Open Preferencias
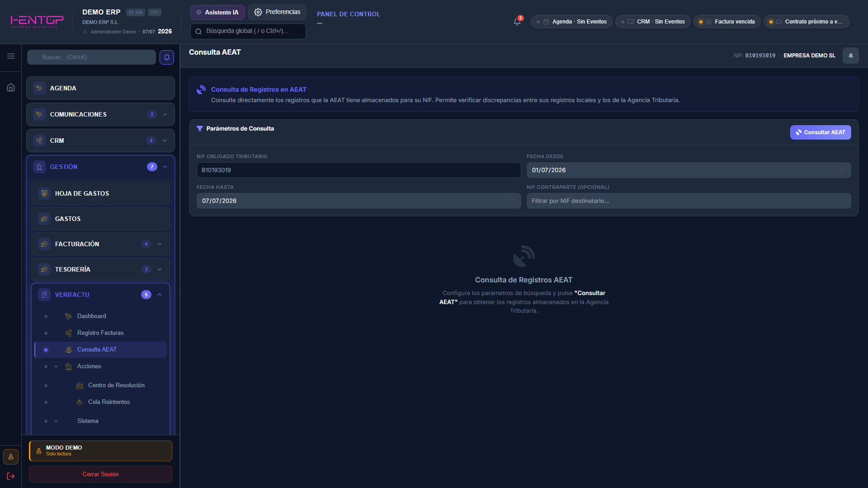The image size is (868, 488). pos(277,12)
